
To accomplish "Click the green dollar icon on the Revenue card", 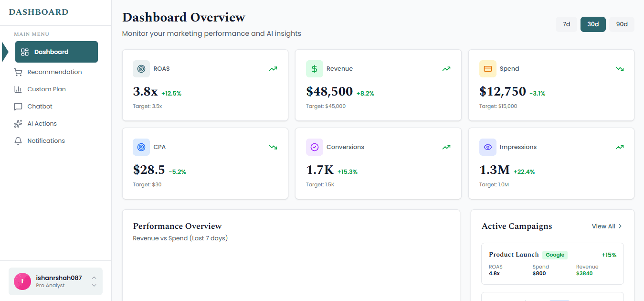I will tap(315, 68).
